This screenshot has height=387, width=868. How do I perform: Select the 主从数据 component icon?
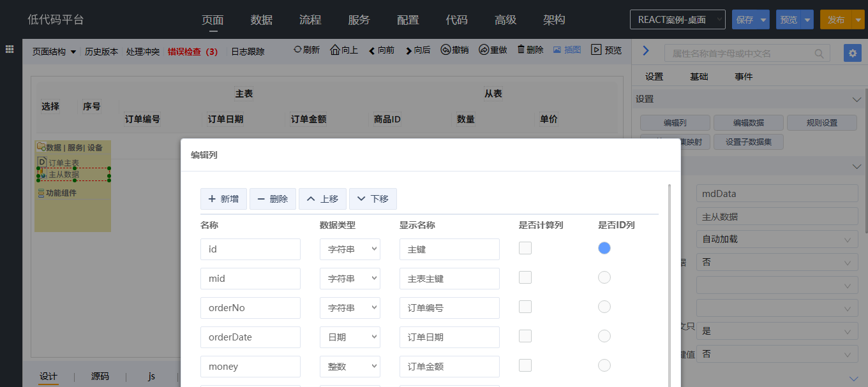[42, 173]
